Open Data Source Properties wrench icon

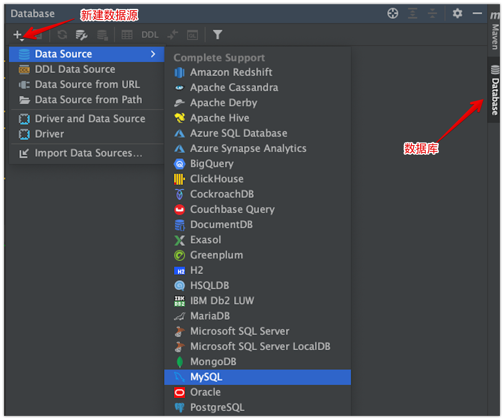(x=82, y=35)
